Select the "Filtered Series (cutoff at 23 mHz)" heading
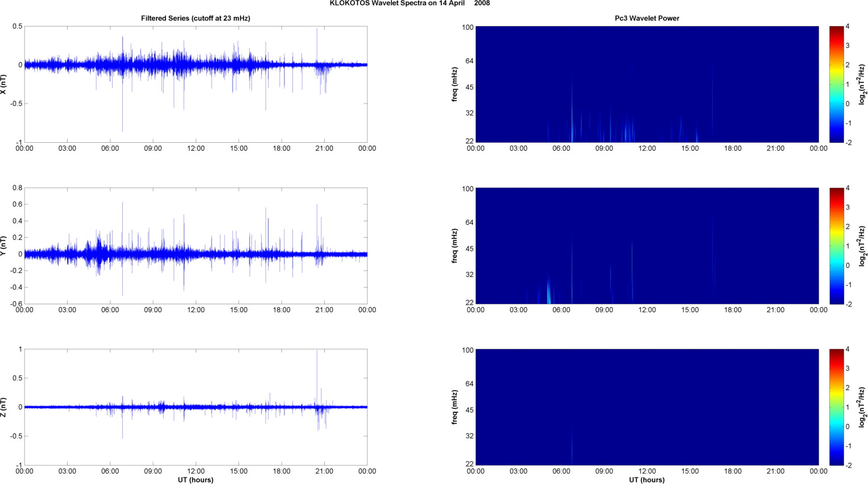Screen dimensions: 868x484 (x=196, y=18)
